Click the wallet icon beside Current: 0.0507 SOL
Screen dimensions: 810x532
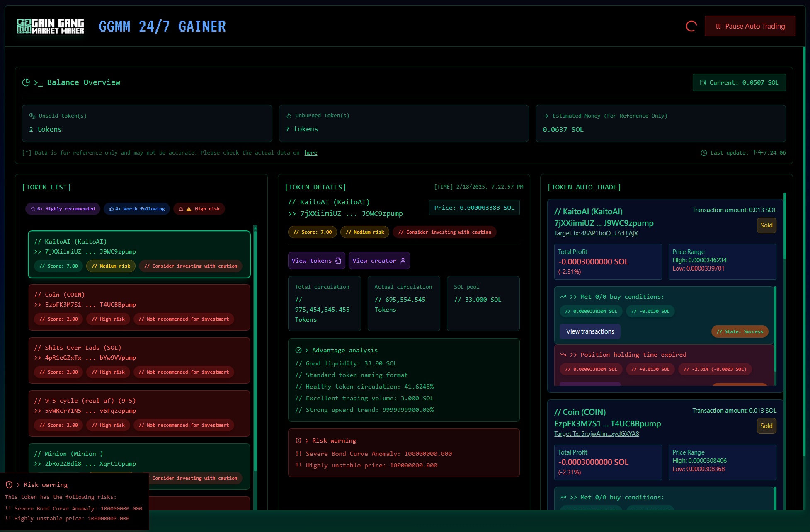click(x=703, y=82)
